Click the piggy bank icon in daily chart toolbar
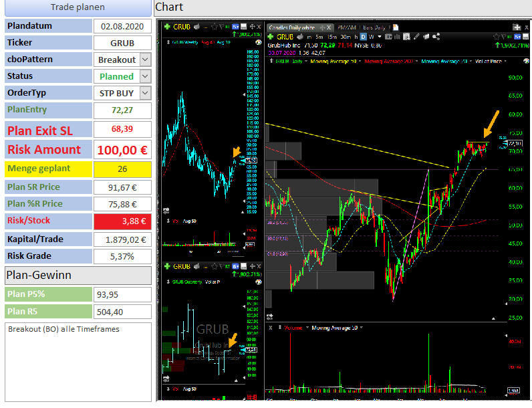 click(x=300, y=37)
